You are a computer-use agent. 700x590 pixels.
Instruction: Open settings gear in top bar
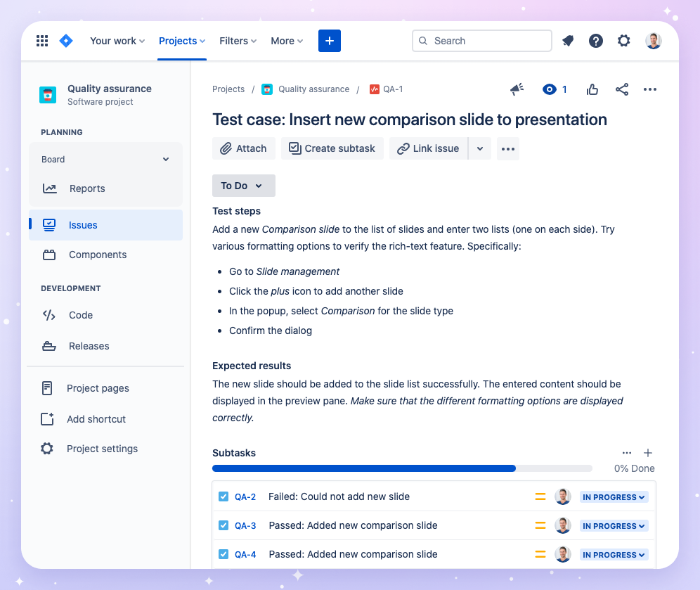623,41
